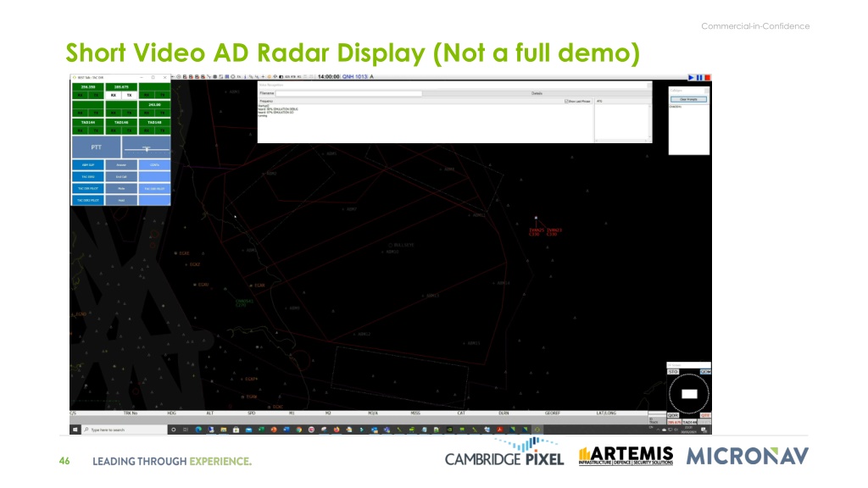Click the TAC DIR2 intercom button
The width and height of the screenshot is (868, 488).
88,176
